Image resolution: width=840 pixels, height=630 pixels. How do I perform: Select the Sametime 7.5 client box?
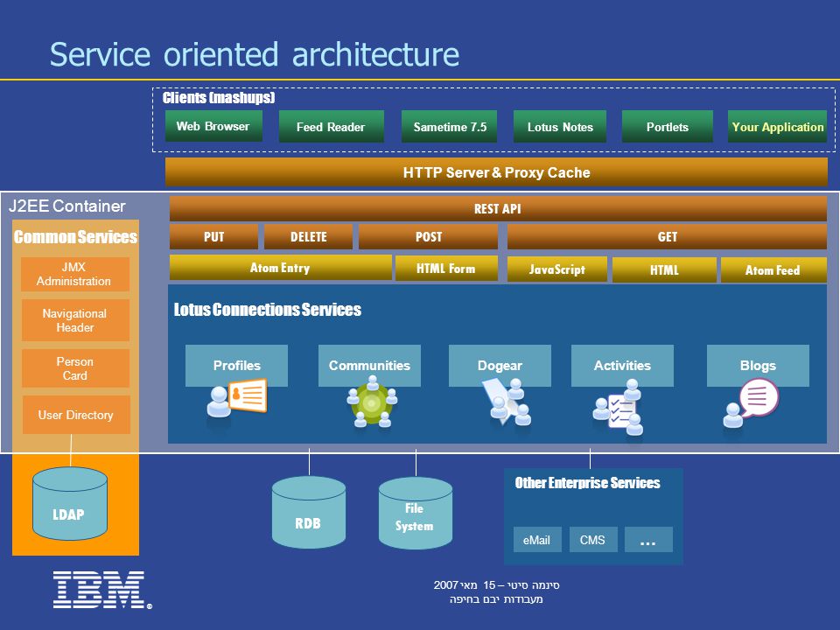pos(450,127)
